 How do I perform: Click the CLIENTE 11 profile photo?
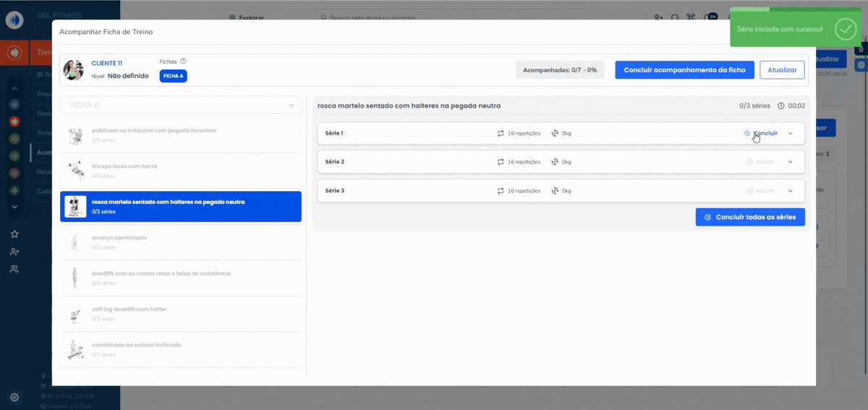tap(74, 70)
